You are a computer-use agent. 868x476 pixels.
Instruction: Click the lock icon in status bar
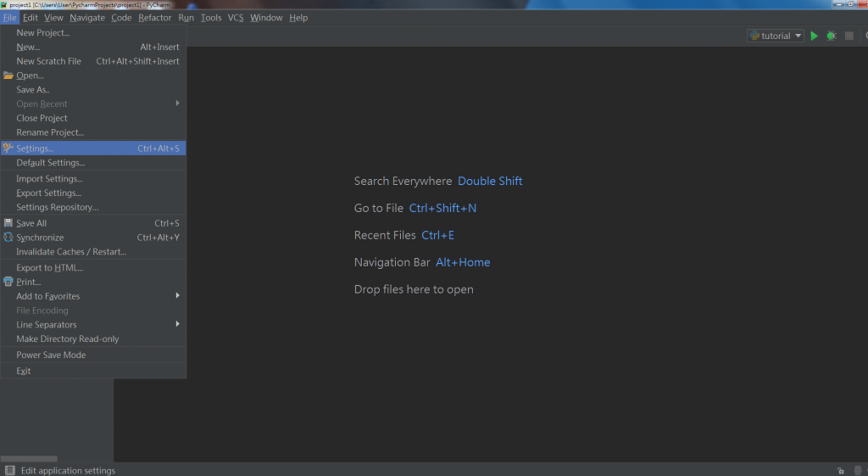840,470
